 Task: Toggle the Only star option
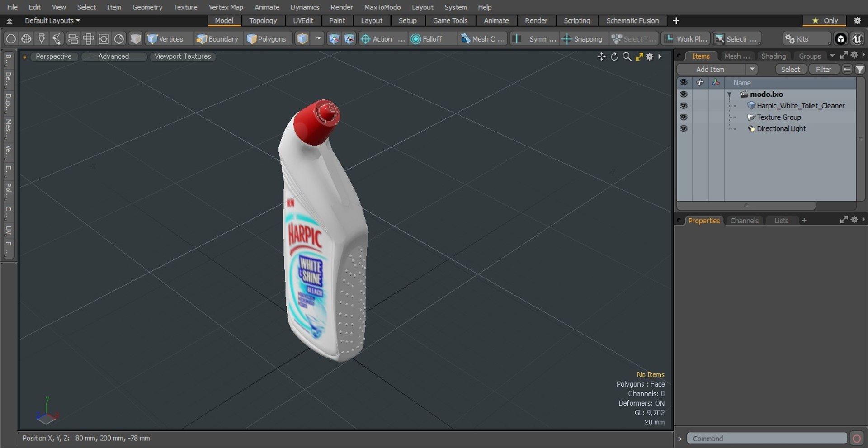click(x=825, y=20)
